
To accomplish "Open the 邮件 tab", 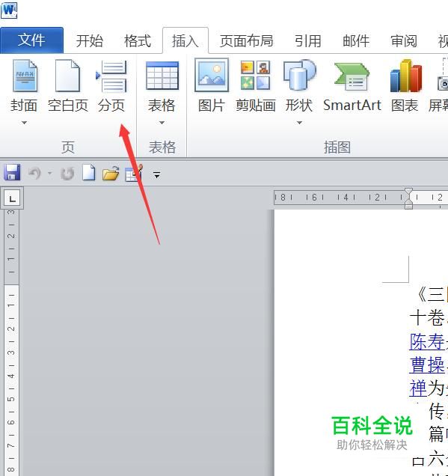I will 356,40.
